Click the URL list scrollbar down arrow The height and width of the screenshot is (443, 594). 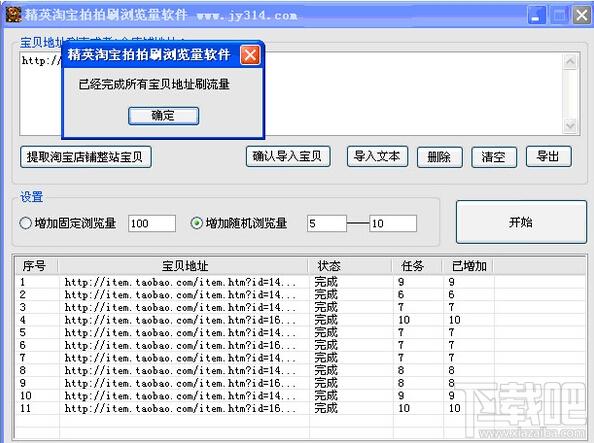coord(570,125)
